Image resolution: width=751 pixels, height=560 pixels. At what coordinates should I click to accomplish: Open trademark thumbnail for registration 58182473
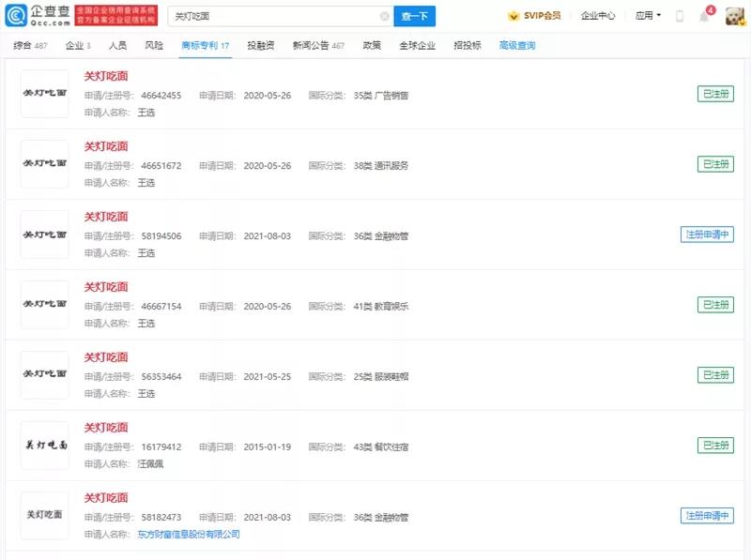(x=44, y=516)
